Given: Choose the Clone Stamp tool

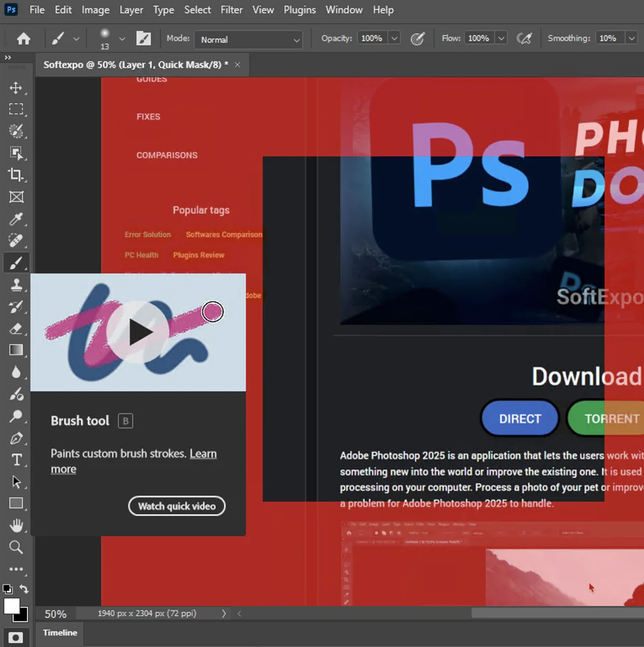Looking at the screenshot, I should (16, 285).
